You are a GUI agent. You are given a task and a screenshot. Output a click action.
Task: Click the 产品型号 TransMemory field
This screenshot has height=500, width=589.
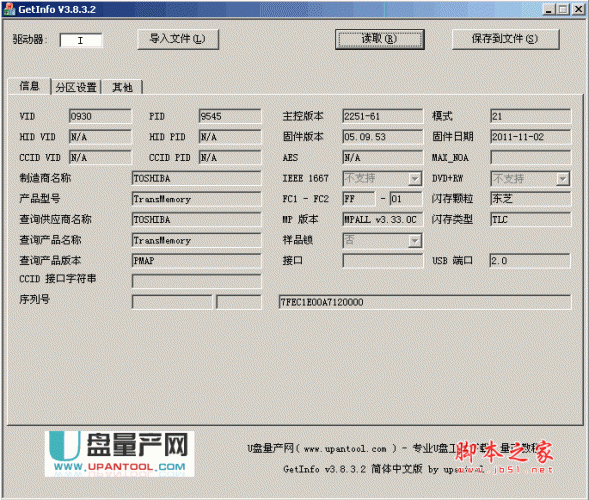pyautogui.click(x=196, y=199)
